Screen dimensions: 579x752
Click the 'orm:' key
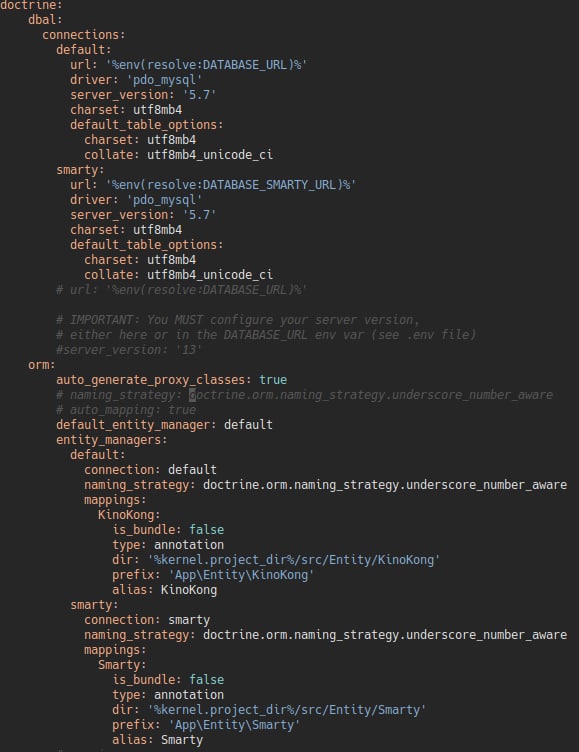point(42,365)
